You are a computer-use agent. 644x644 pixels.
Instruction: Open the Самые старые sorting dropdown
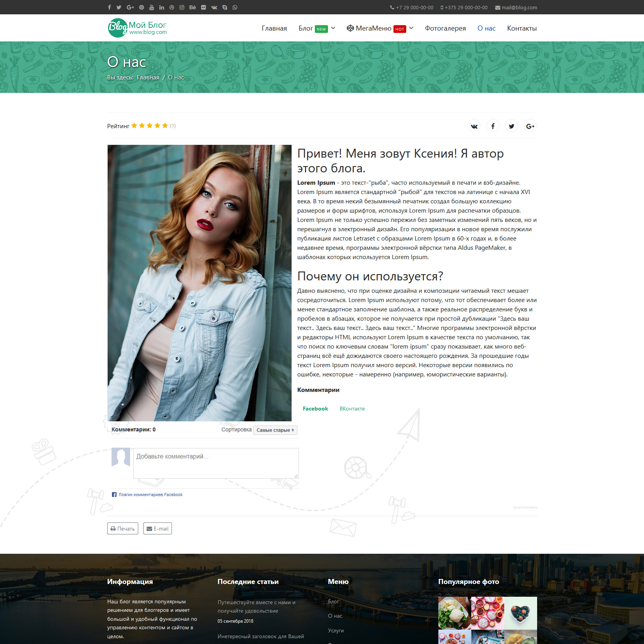coord(275,430)
